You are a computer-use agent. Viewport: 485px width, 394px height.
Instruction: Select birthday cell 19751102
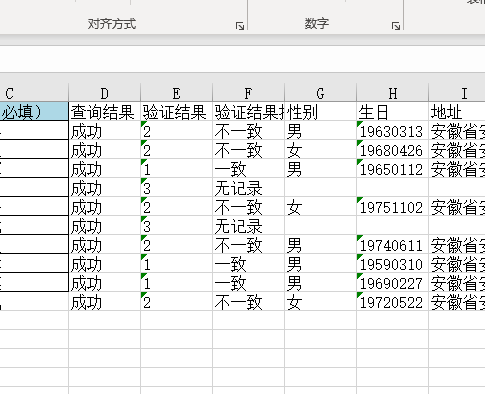[392, 207]
